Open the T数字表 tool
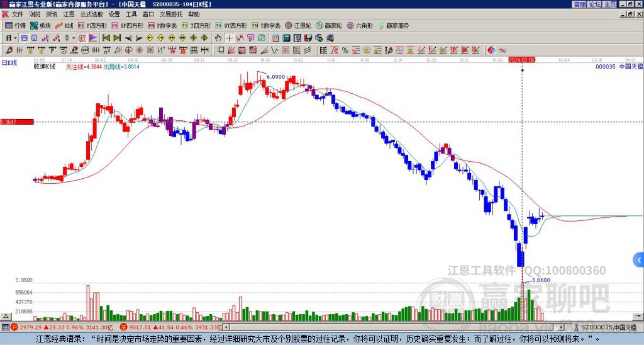Image resolution: width=644 pixels, height=345 pixels. 266,25
